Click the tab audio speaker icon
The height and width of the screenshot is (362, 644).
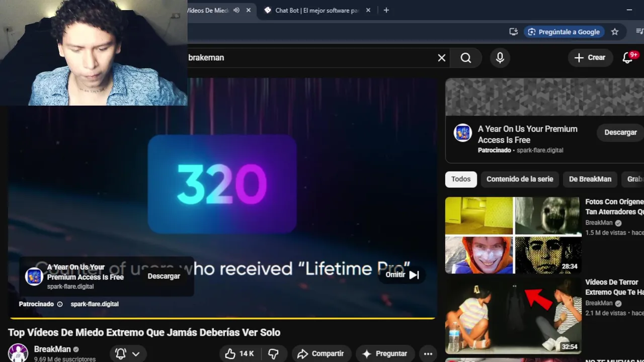click(235, 10)
